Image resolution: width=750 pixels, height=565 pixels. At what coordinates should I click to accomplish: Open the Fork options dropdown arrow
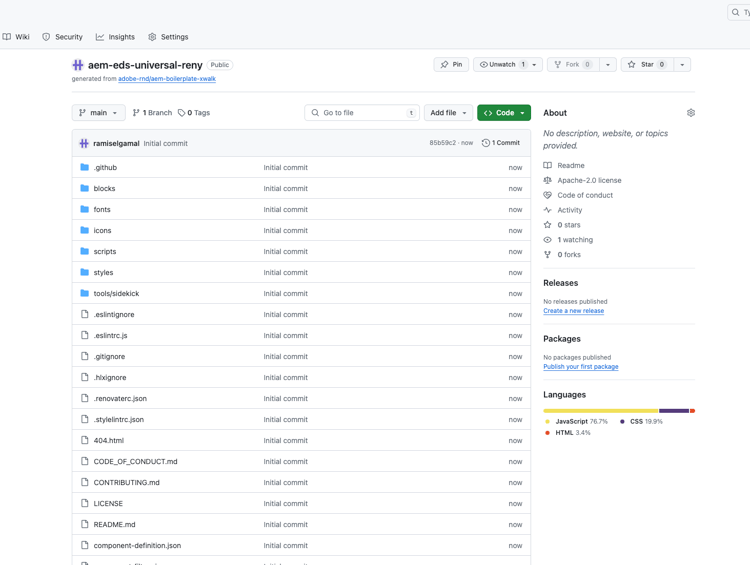[608, 65]
